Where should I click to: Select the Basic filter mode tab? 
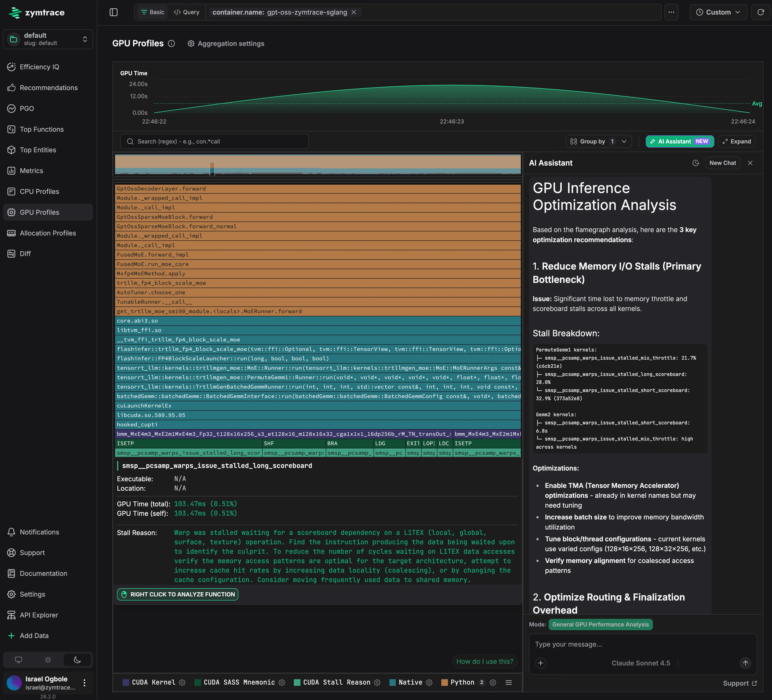coord(152,12)
